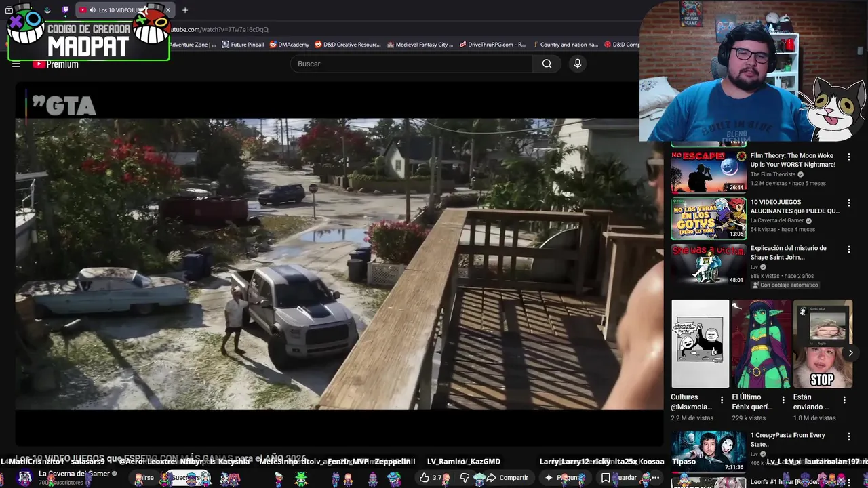Screen dimensions: 868x488
Task: Open La Caverna del Gamer channel avatar
Action: coord(24,477)
